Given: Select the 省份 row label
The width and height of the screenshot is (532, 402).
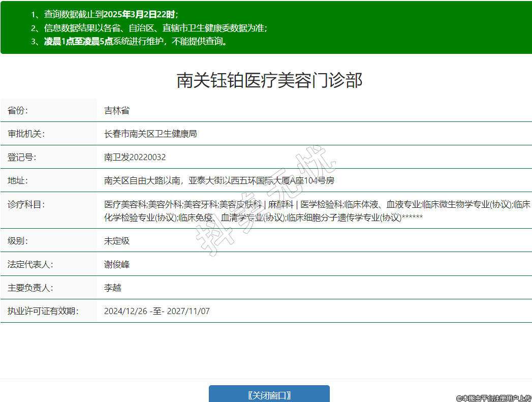Looking at the screenshot, I should coord(18,110).
